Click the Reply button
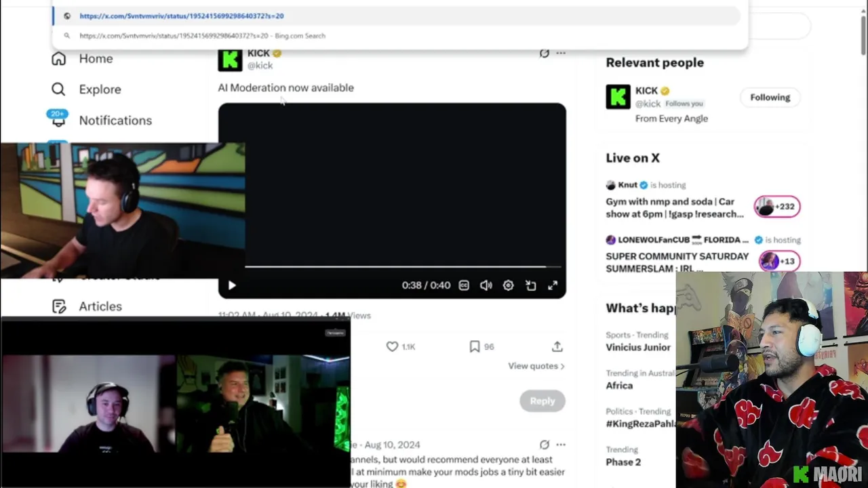The width and height of the screenshot is (868, 488). (x=542, y=401)
